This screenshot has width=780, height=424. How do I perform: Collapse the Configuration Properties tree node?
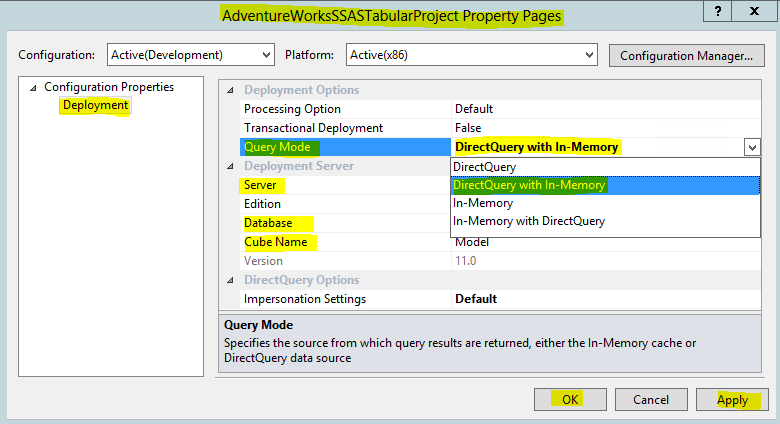[x=33, y=88]
